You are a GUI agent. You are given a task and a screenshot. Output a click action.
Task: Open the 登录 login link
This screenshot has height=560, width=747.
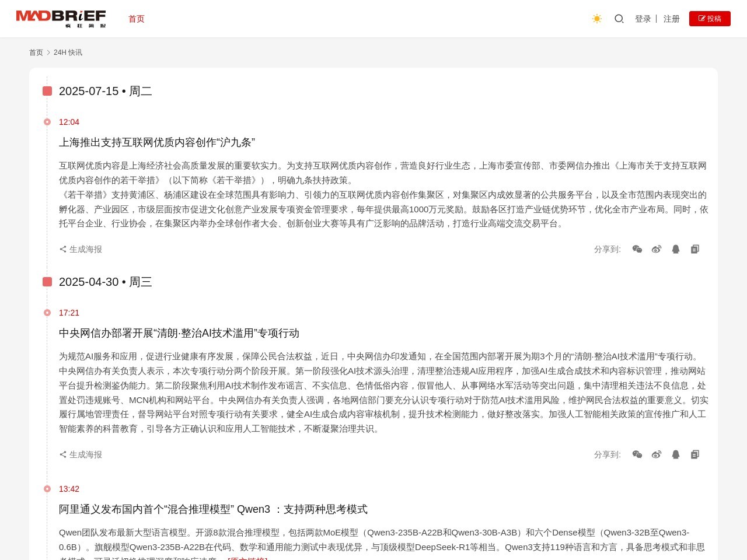click(643, 19)
